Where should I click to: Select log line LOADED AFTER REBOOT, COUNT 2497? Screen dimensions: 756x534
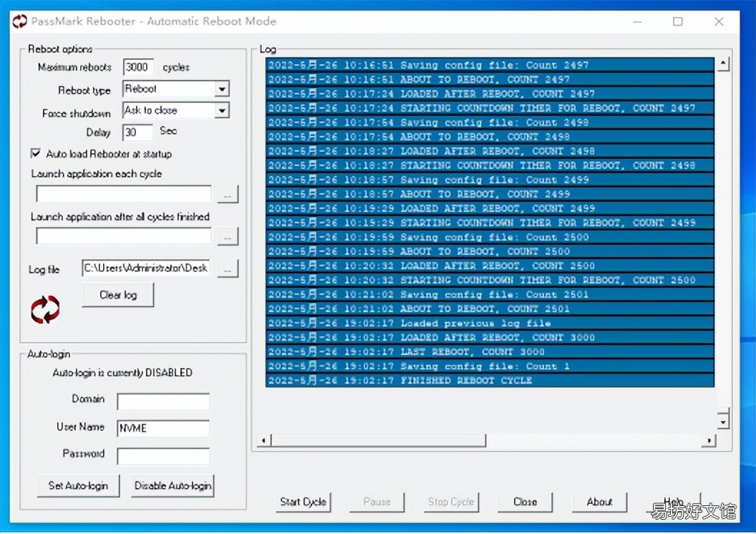(490, 94)
